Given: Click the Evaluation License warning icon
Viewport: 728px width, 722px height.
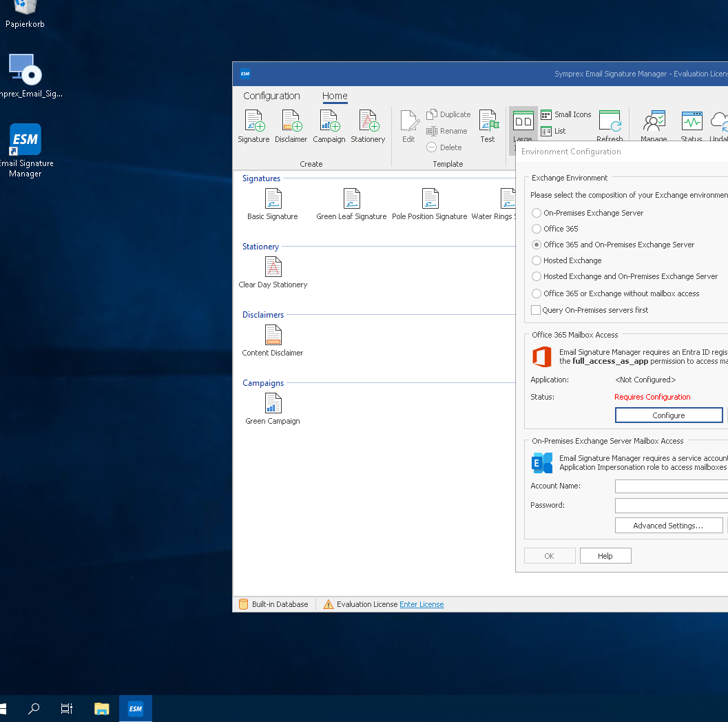Looking at the screenshot, I should click(329, 604).
